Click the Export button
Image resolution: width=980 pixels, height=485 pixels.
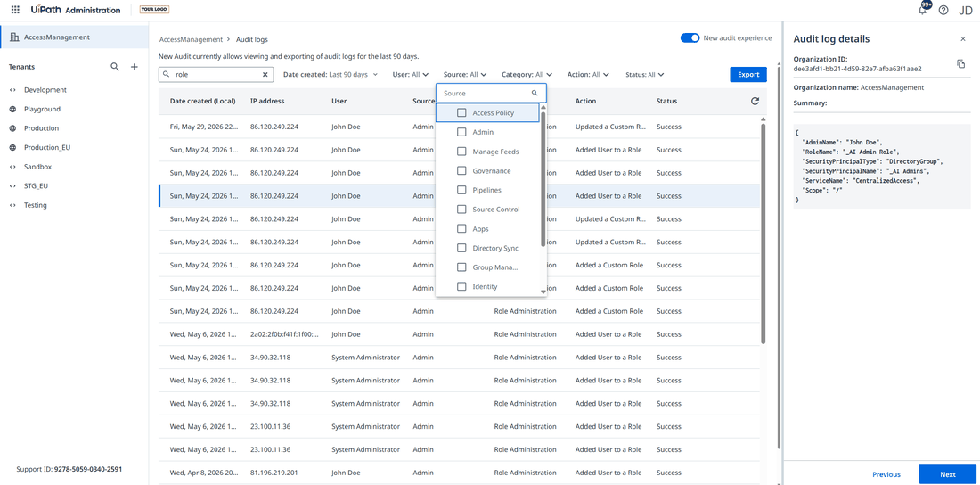click(748, 75)
